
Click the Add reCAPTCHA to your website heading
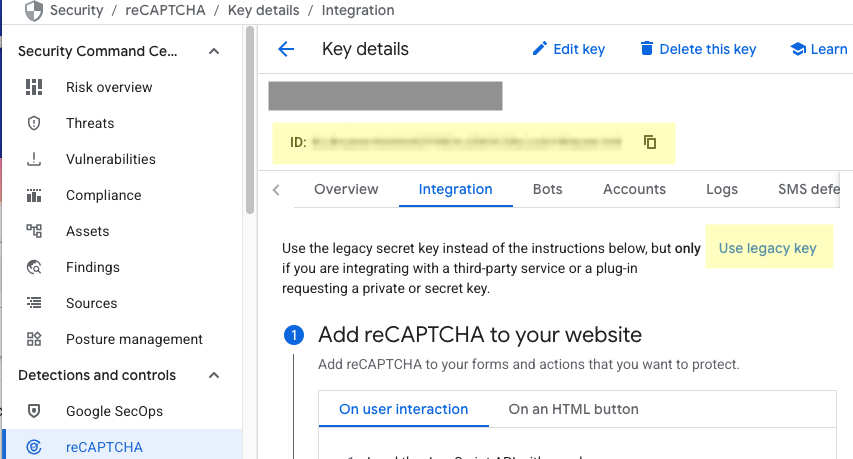[x=480, y=334]
